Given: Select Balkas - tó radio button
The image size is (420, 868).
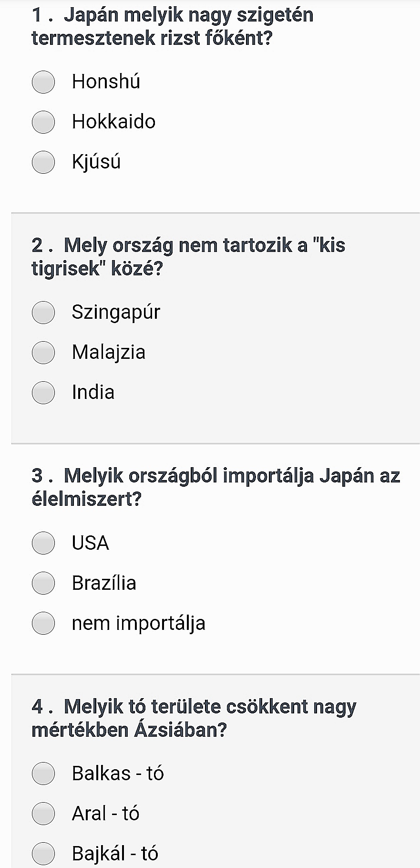Looking at the screenshot, I should coord(43,774).
